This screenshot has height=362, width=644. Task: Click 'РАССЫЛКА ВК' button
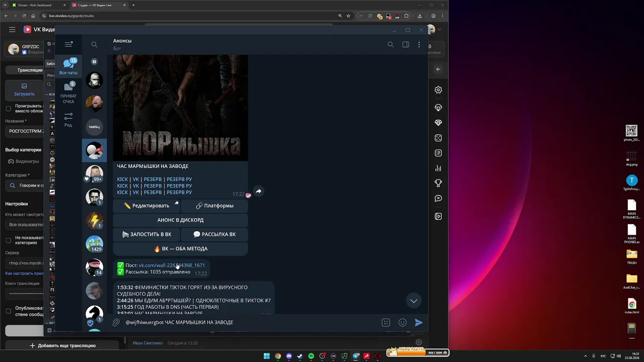(214, 234)
